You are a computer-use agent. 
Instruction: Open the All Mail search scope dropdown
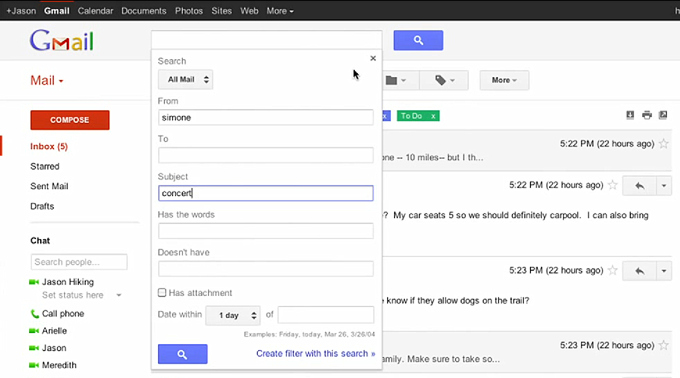click(x=185, y=79)
